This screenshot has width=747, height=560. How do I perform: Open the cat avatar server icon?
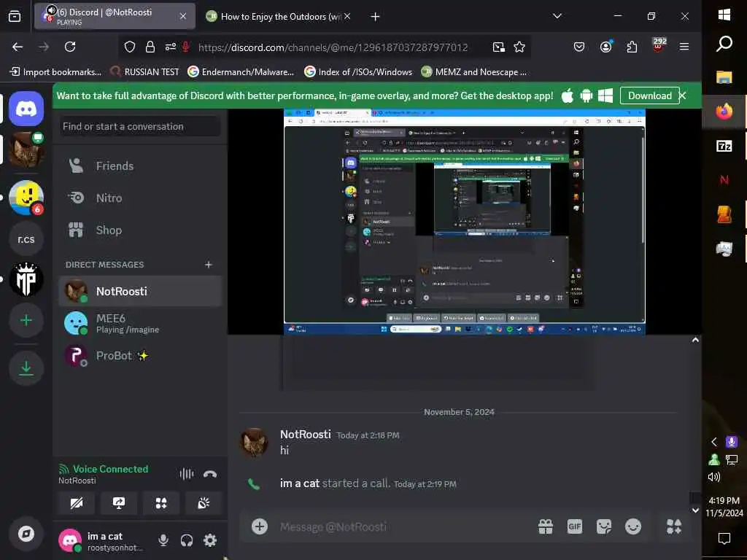[26, 149]
